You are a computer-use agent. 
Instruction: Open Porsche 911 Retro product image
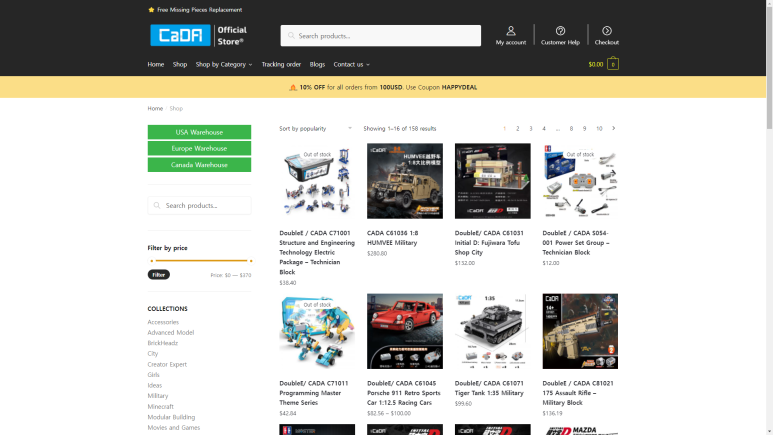click(405, 331)
